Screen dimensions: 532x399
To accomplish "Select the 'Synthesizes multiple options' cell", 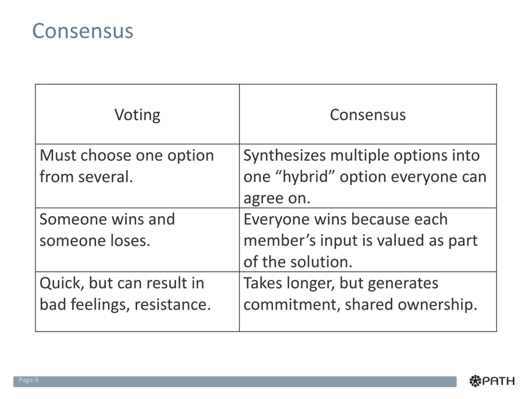I will (x=368, y=176).
